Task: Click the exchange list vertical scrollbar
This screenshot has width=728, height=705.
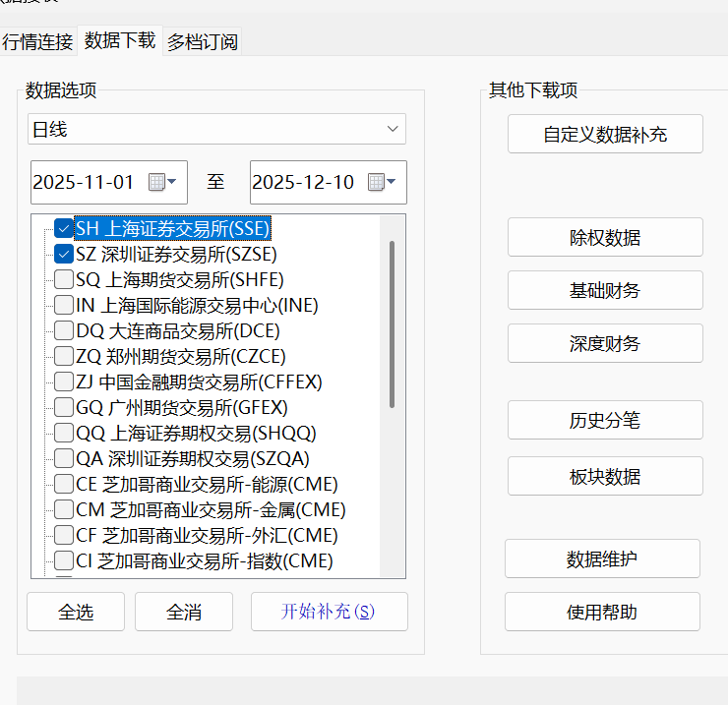Action: pyautogui.click(x=393, y=324)
